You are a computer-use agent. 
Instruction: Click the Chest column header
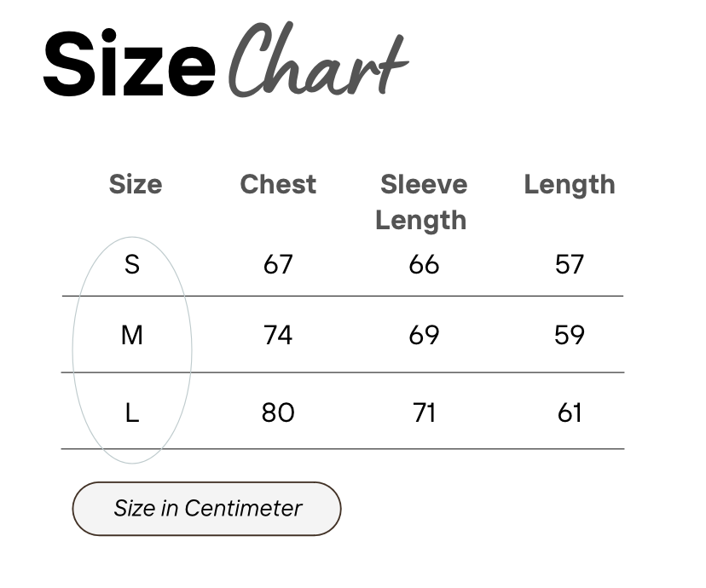(x=278, y=184)
